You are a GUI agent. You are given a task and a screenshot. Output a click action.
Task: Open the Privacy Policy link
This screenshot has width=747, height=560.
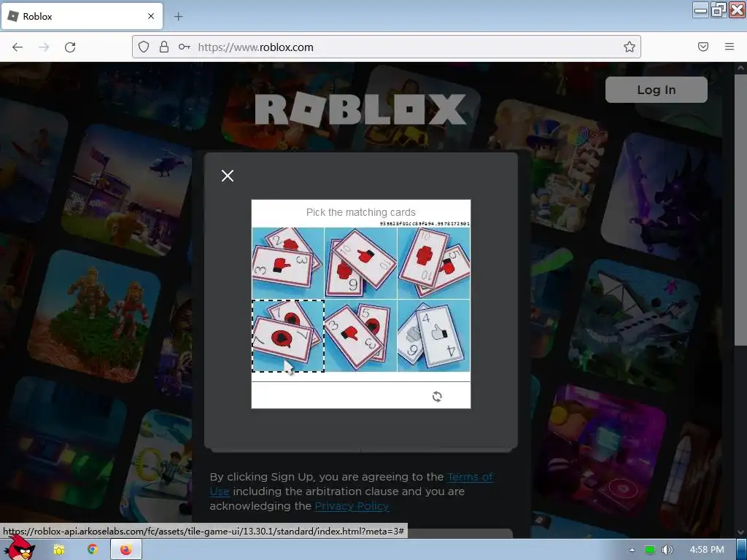tap(352, 506)
